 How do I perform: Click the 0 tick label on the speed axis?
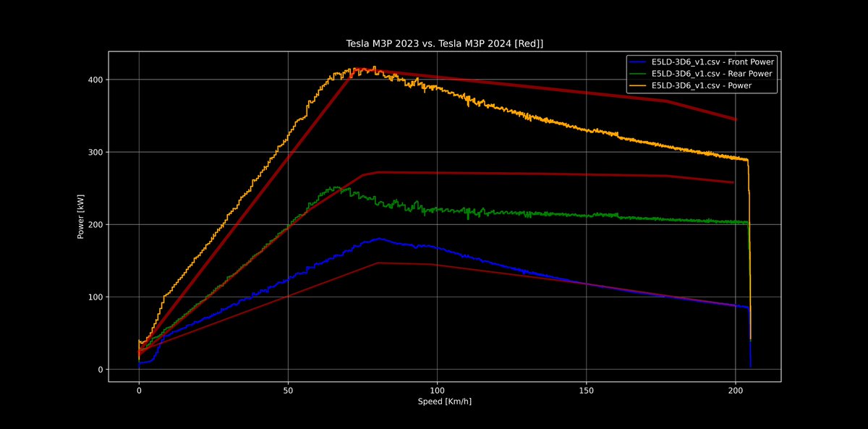(139, 389)
